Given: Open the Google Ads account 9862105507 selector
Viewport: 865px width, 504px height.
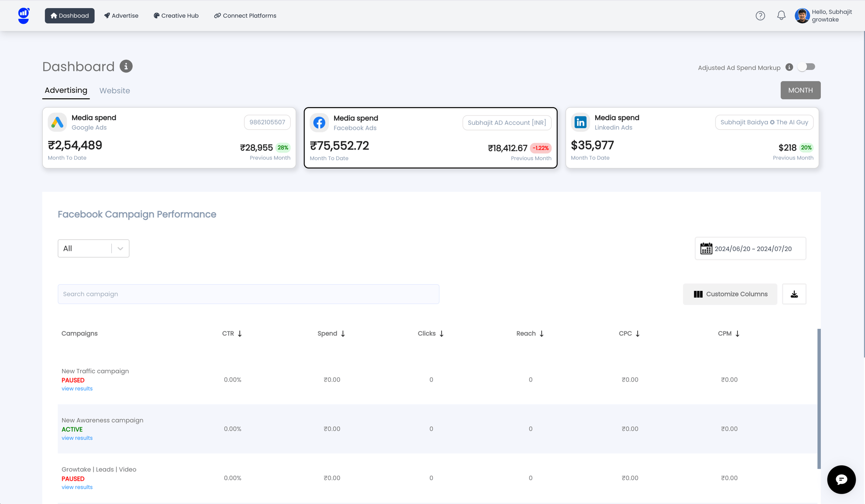Looking at the screenshot, I should [x=267, y=122].
